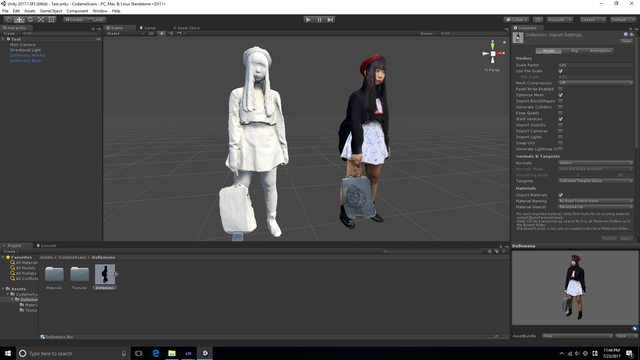The height and width of the screenshot is (360, 640).
Task: Open File Explorer from the taskbar
Action: [x=172, y=353]
